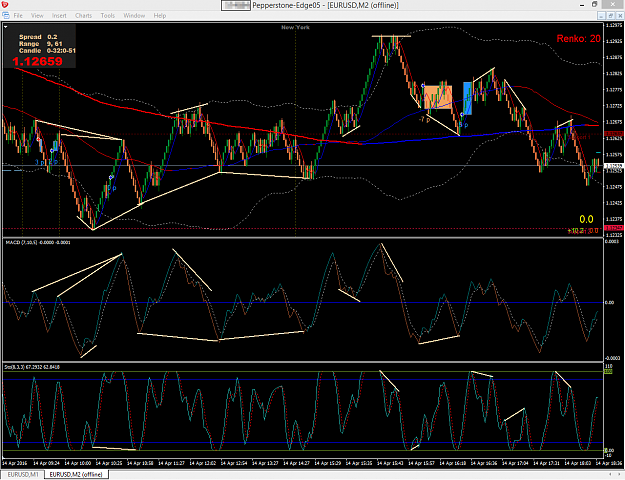
Task: Restore the inner chart window
Action: pos(611,16)
